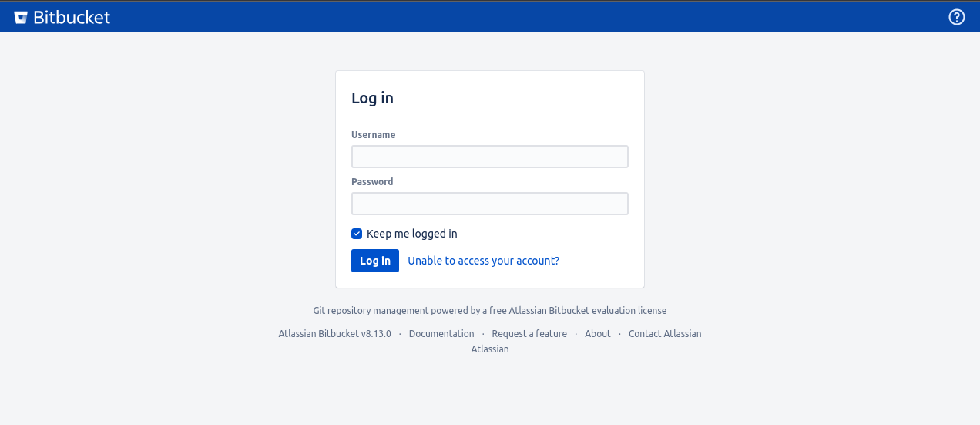Click the Contact Atlassian link
The image size is (980, 425).
[x=664, y=334]
